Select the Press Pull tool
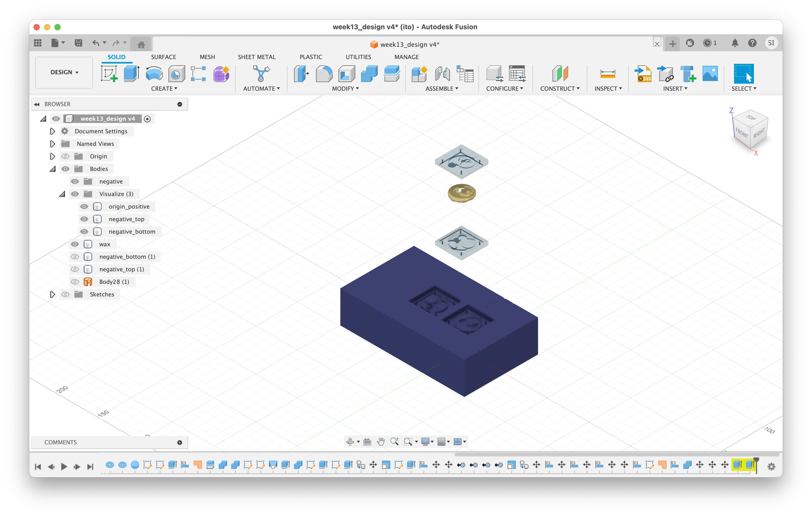Viewport: 812px width, 516px height. pos(301,73)
